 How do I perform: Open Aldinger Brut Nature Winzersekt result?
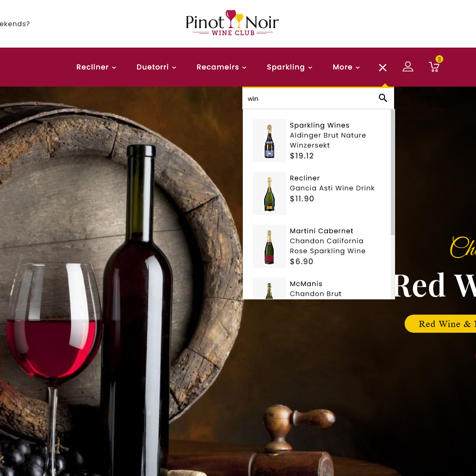[328, 140]
